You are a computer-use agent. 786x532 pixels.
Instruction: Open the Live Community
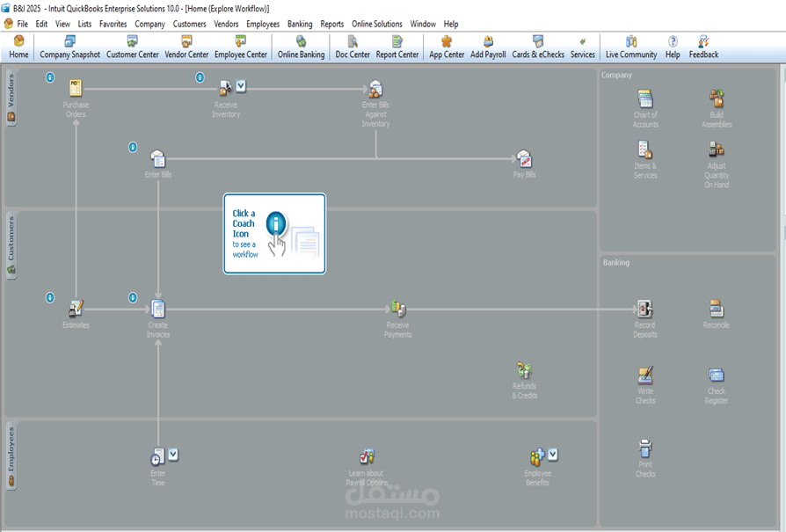(631, 47)
